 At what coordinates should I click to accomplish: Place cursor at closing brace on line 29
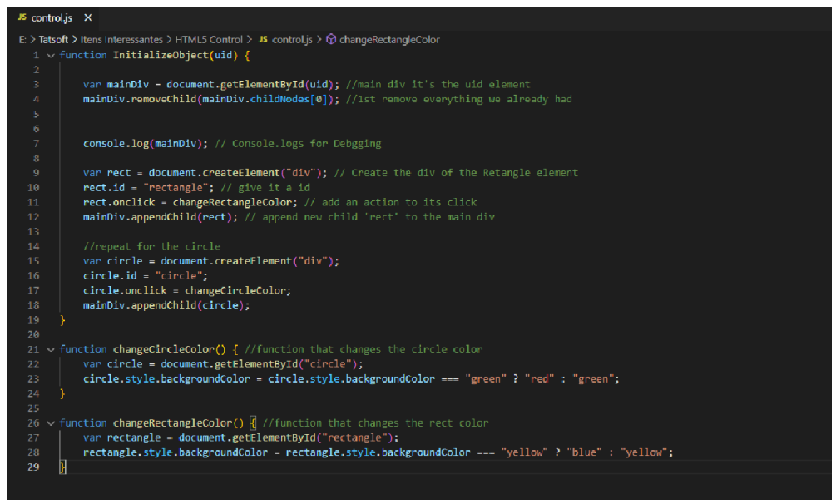tap(62, 467)
